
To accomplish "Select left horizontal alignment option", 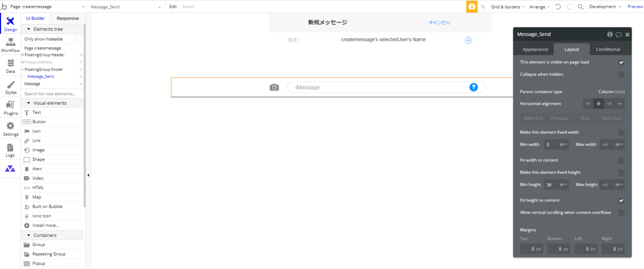I will (588, 104).
